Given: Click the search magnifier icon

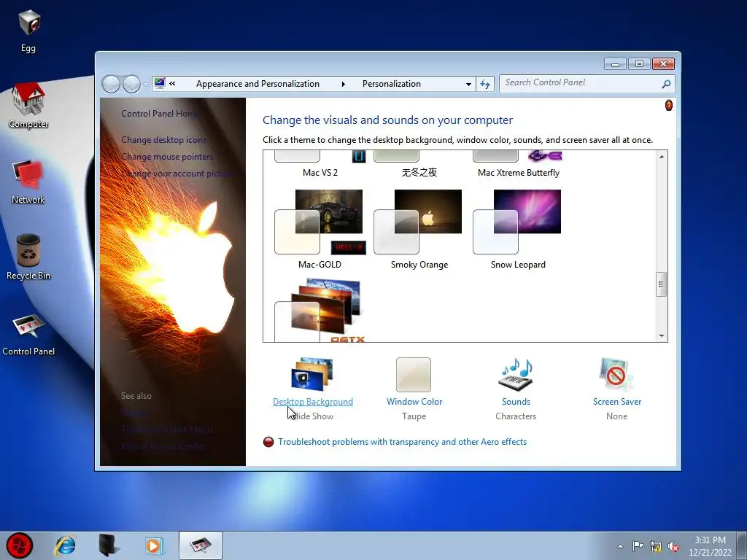Looking at the screenshot, I should (x=666, y=85).
